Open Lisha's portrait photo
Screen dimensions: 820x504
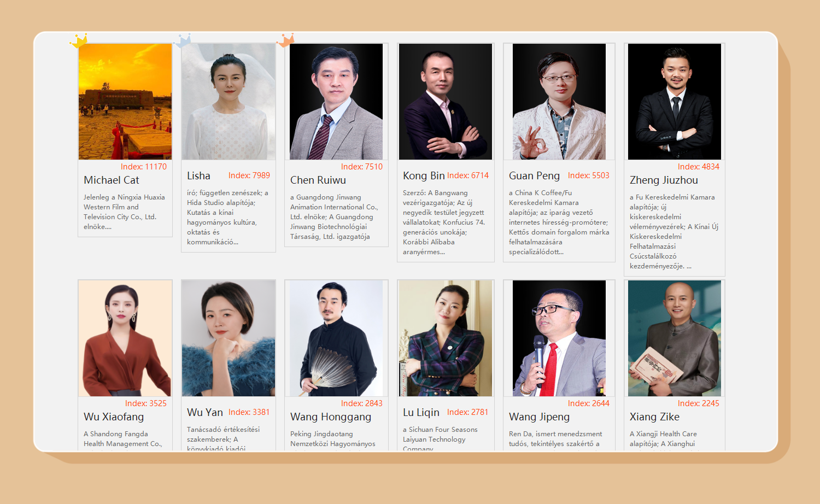[x=229, y=102]
